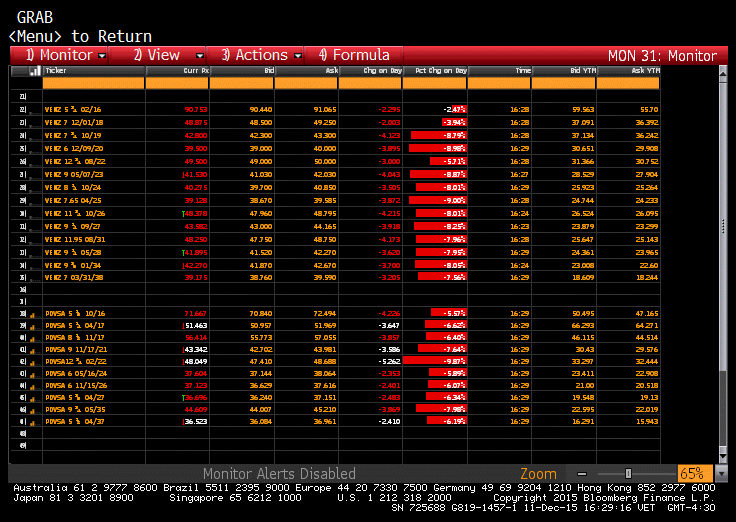The image size is (736, 522).
Task: Click bar chart icon for PDVSA 8 11/17 row
Action: 33,339
